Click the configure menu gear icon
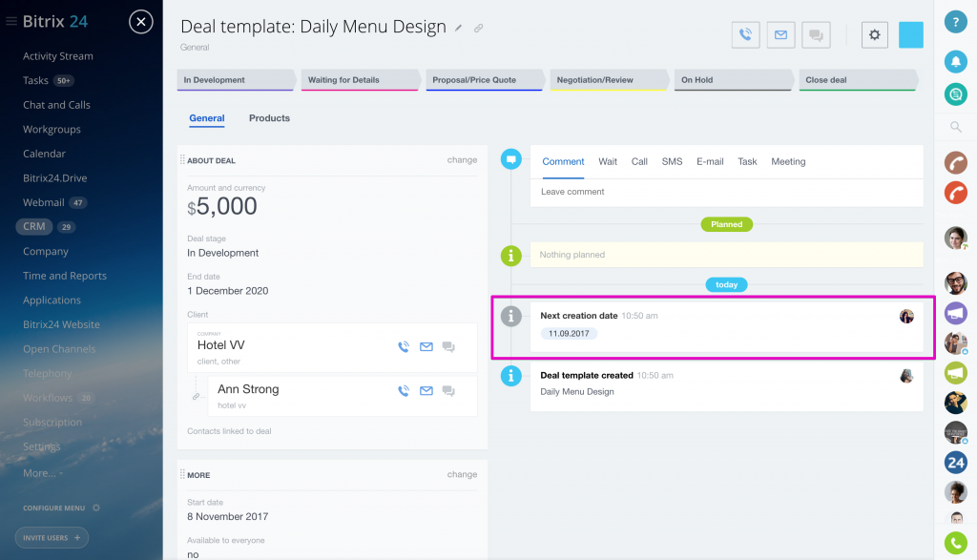Image resolution: width=977 pixels, height=560 pixels. click(x=96, y=508)
